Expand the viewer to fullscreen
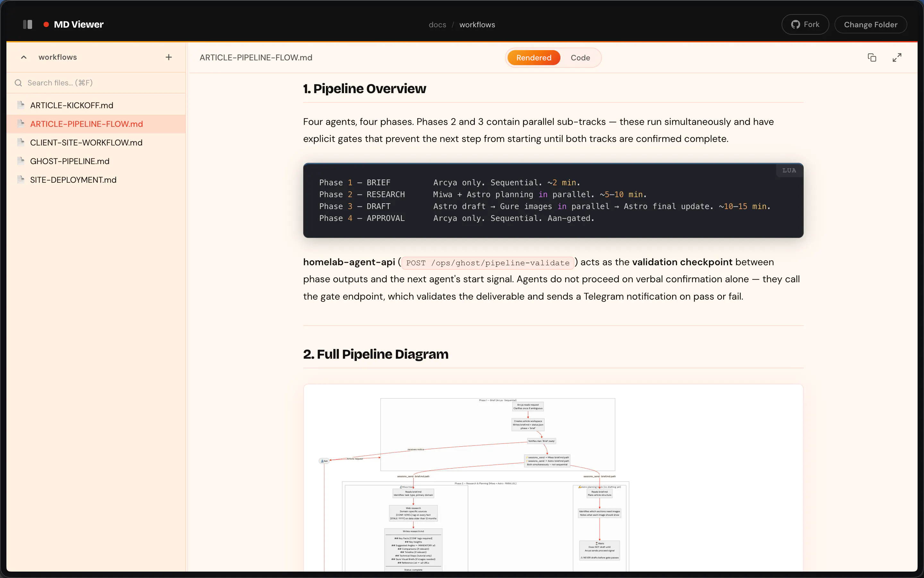 click(897, 57)
